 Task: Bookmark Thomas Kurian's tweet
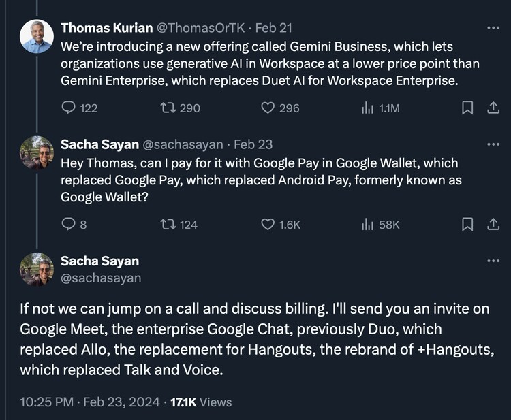coord(468,108)
